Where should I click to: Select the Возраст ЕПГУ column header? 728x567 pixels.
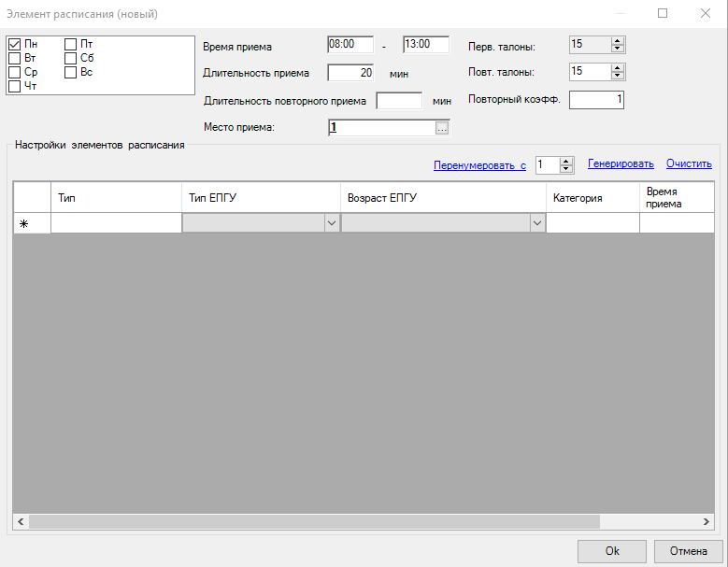443,198
